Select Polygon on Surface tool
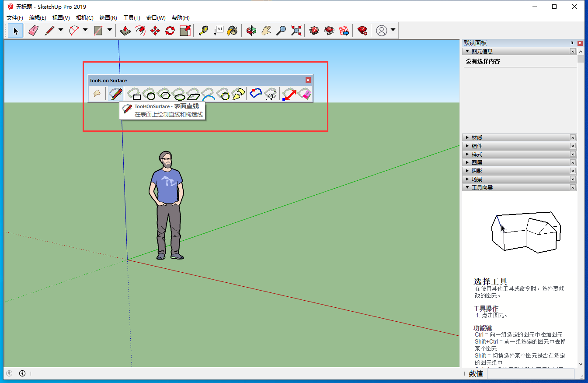The height and width of the screenshot is (383, 588). click(164, 94)
